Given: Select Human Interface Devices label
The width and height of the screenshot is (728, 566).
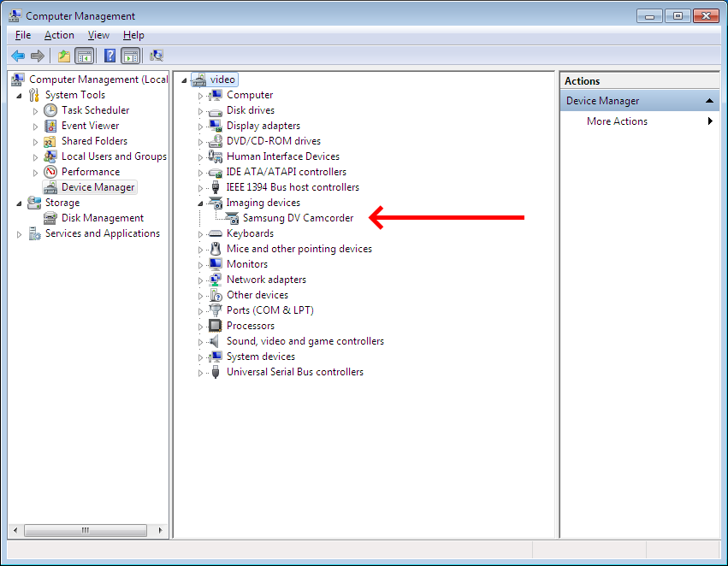Looking at the screenshot, I should tap(283, 156).
